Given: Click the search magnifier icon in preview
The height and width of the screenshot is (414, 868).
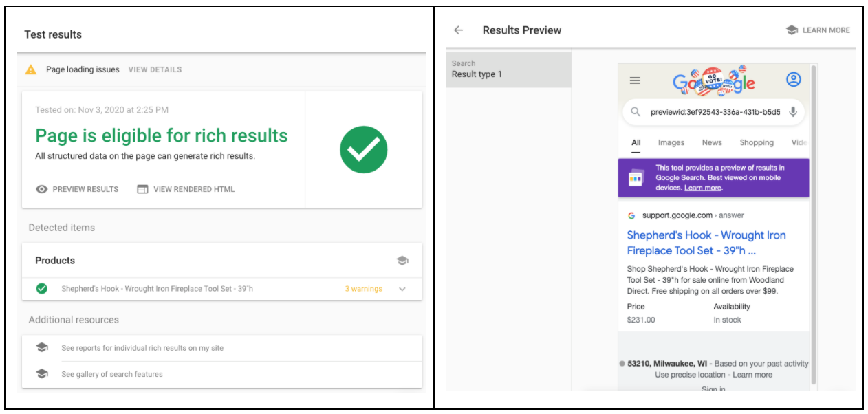Looking at the screenshot, I should pos(636,112).
